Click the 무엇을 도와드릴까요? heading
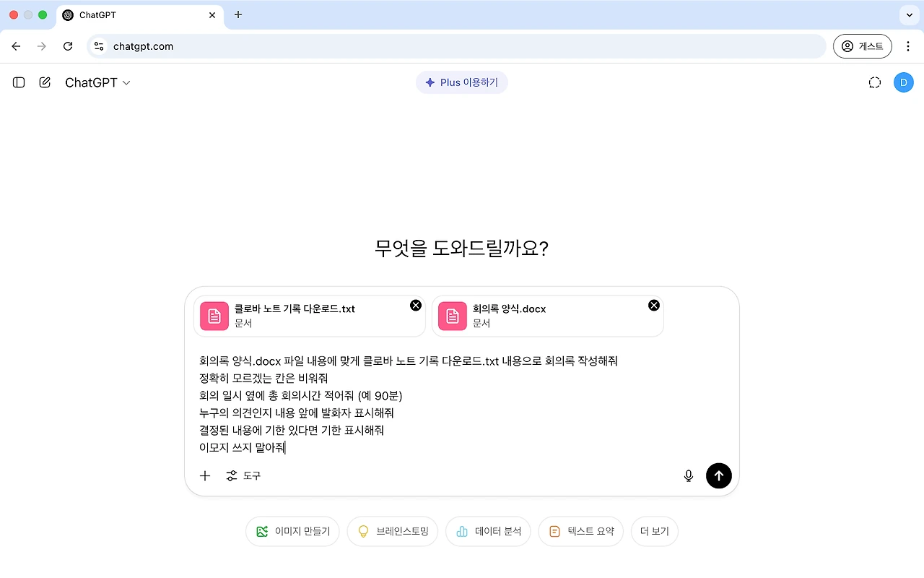Screen dimensions: 924x578 pyautogui.click(x=462, y=249)
